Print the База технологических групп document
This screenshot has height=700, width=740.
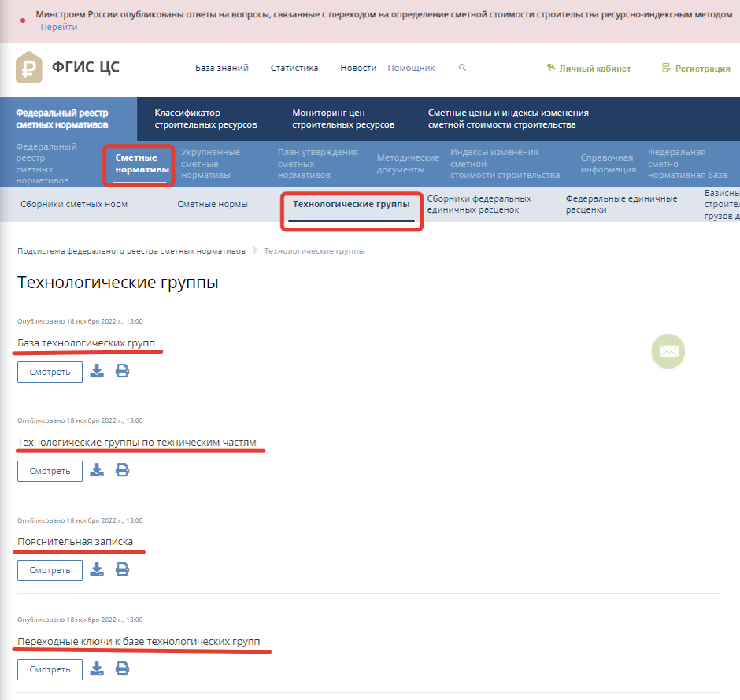click(x=122, y=371)
